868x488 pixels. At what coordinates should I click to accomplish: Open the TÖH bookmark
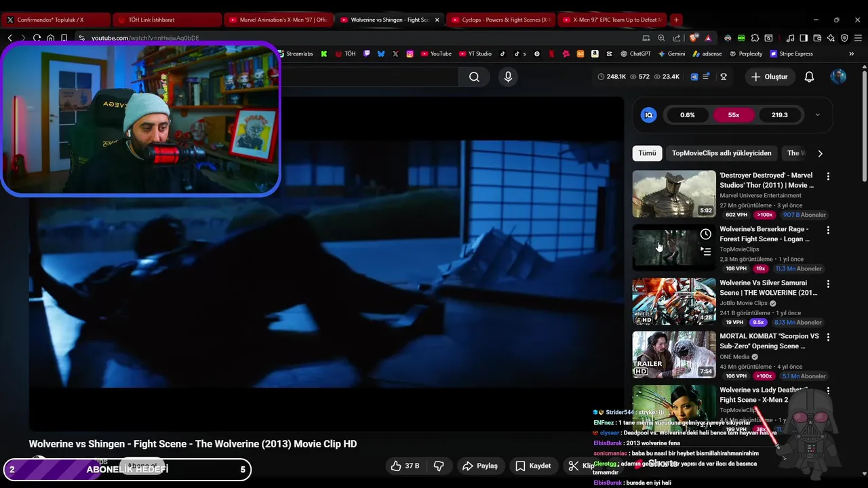coord(344,54)
